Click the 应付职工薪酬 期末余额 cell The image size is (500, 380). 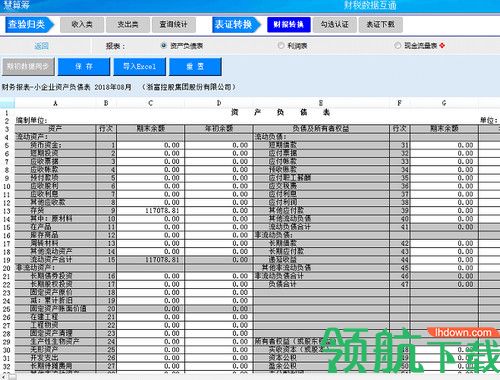click(444, 178)
